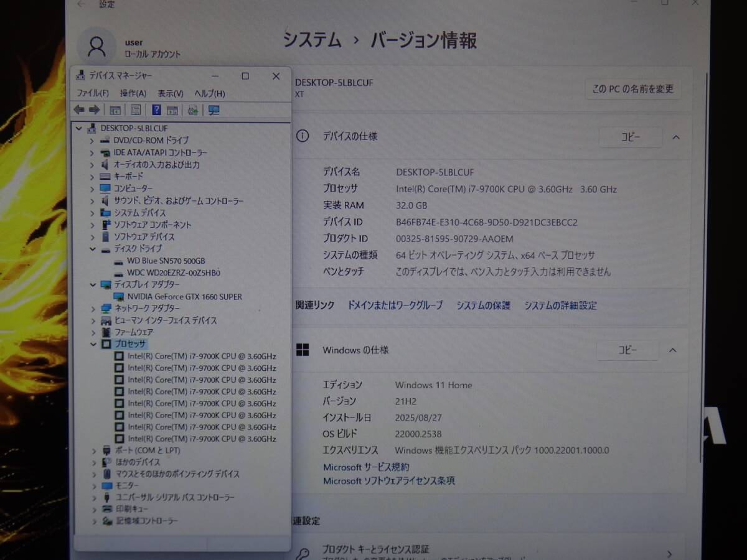The width and height of the screenshot is (747, 560).
Task: Select ユニバーサル シリアル バス コントローラー item
Action: (x=175, y=498)
